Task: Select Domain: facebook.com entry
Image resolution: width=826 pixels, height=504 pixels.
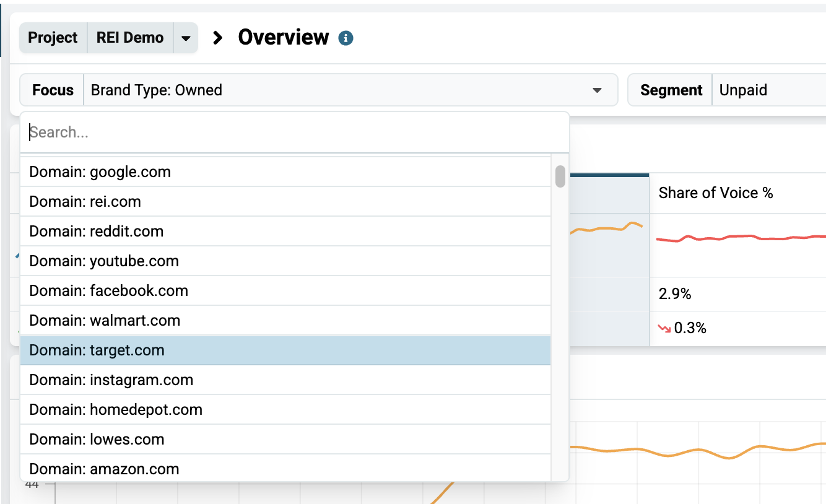Action: [x=285, y=291]
